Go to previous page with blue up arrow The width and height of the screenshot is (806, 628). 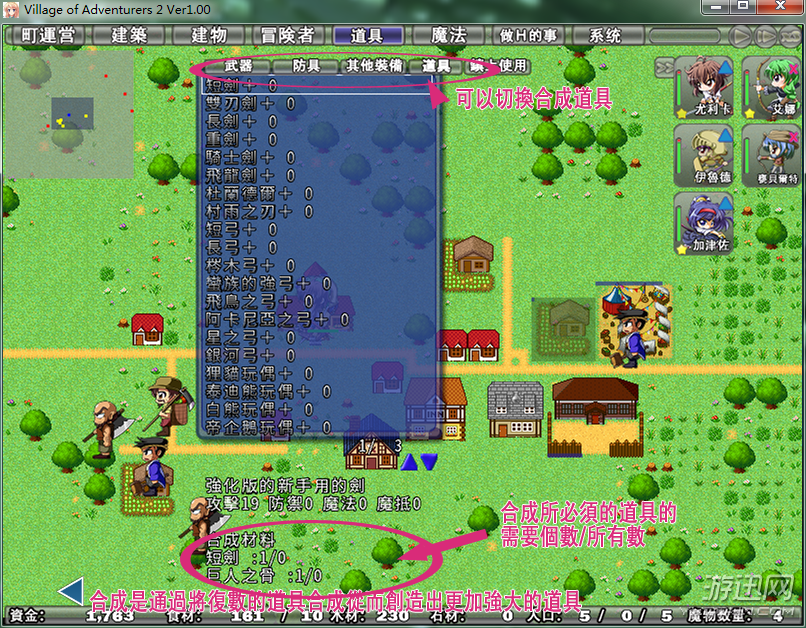click(409, 461)
